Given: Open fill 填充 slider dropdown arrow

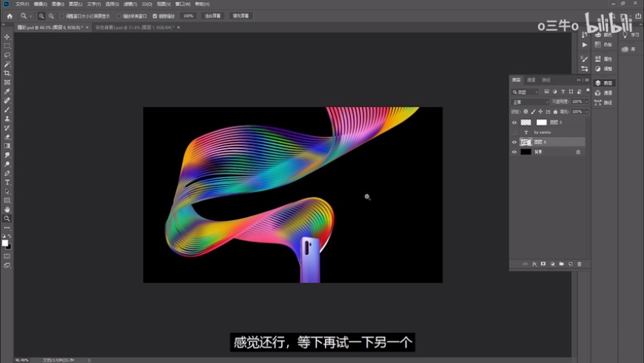Looking at the screenshot, I should click(586, 112).
